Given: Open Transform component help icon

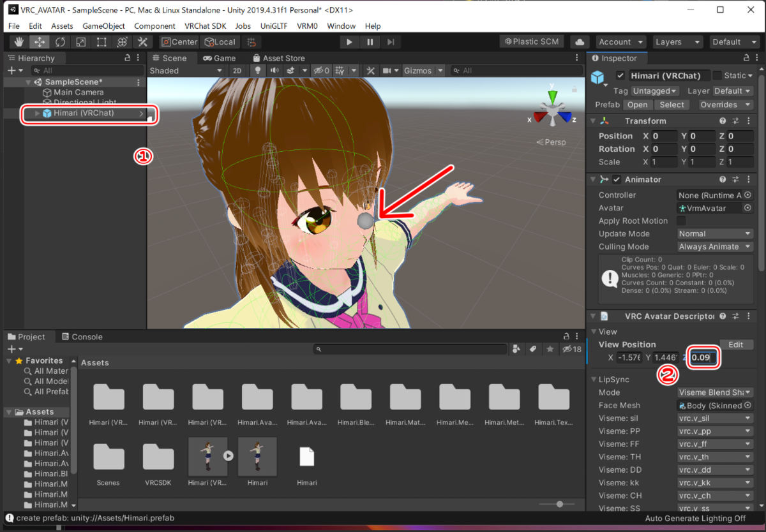Looking at the screenshot, I should tap(723, 121).
